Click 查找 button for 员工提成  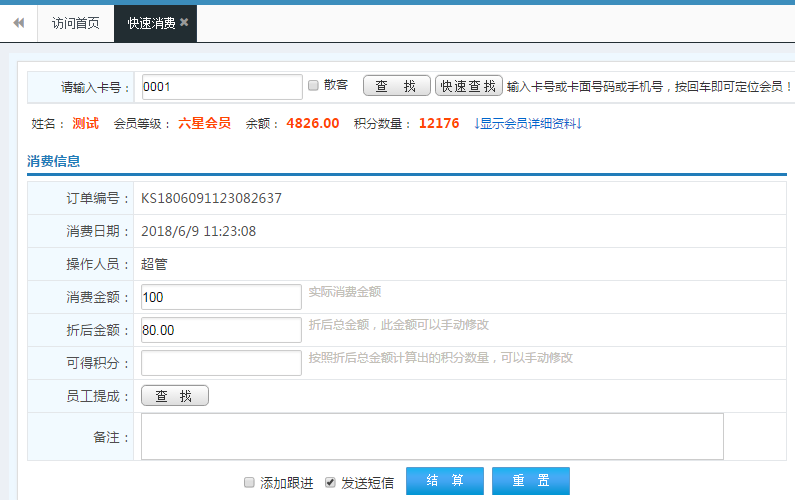pyautogui.click(x=175, y=396)
